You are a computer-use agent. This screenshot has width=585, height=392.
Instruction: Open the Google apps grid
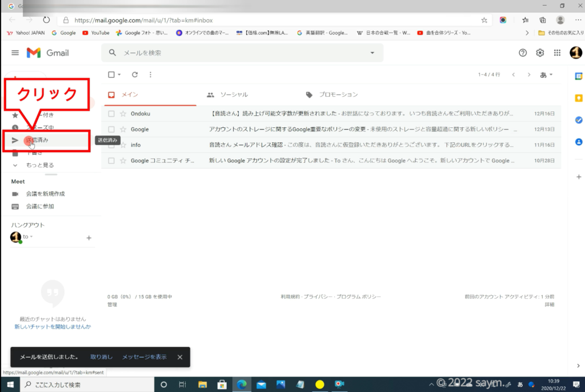(x=557, y=53)
